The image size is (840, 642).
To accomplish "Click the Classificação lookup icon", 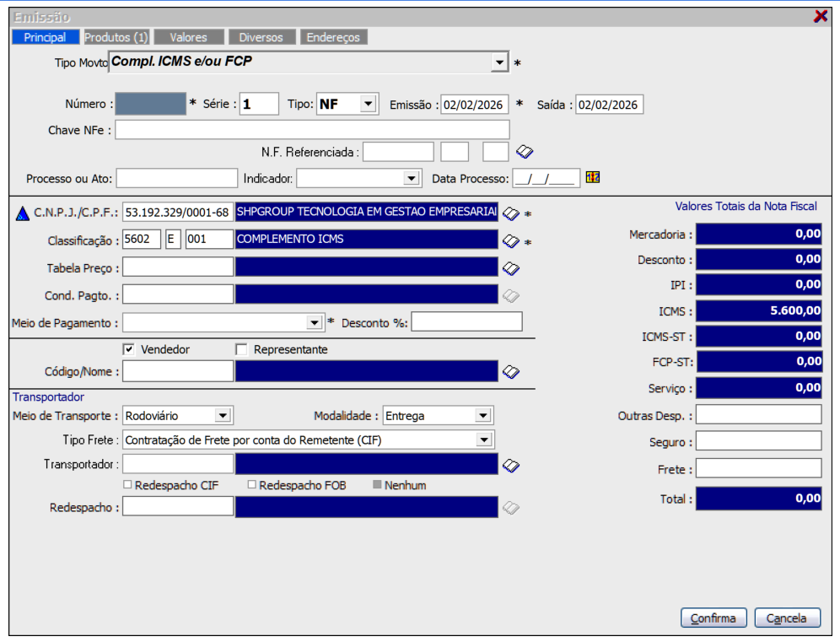I will pos(510,240).
